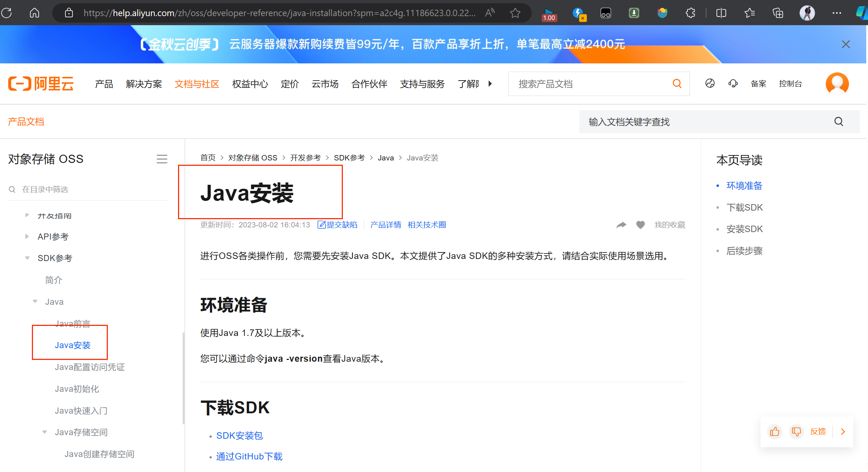This screenshot has width=868, height=472.
Task: Open the lightning bolt extension icon
Action: tap(579, 14)
